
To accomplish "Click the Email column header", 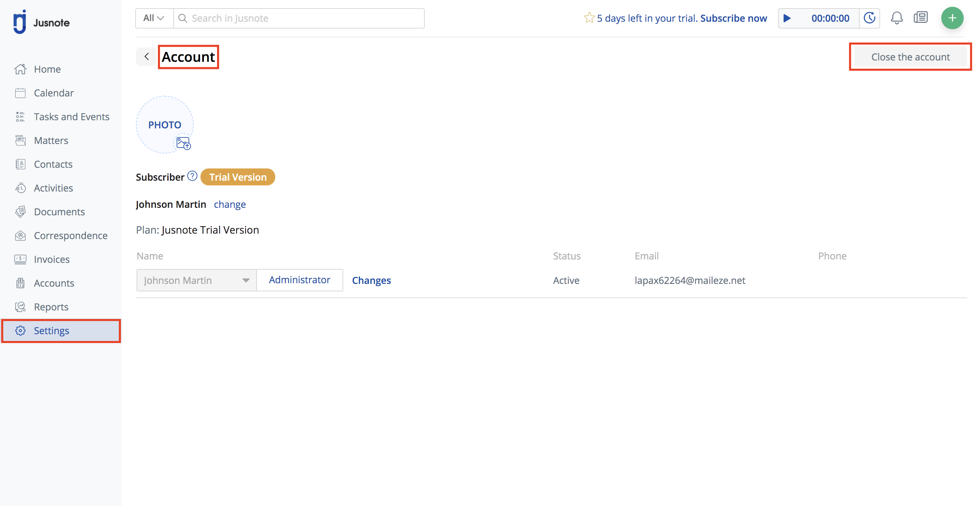I will coord(646,256).
